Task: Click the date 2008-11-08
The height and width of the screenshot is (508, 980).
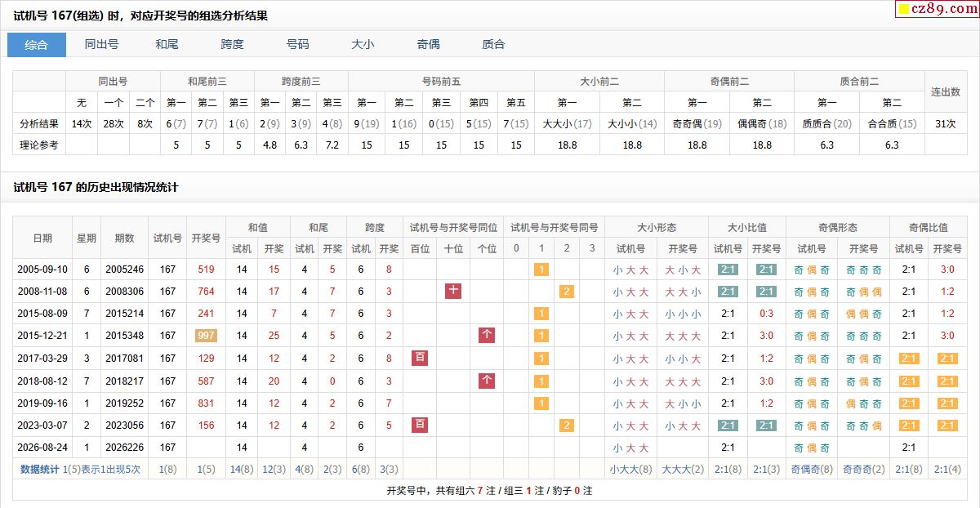Action: pyautogui.click(x=42, y=292)
